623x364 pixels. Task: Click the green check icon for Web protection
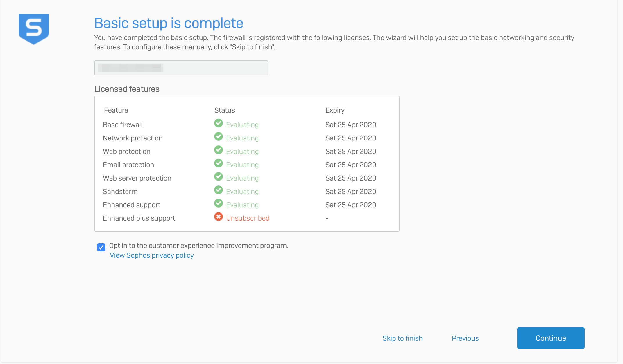(219, 150)
